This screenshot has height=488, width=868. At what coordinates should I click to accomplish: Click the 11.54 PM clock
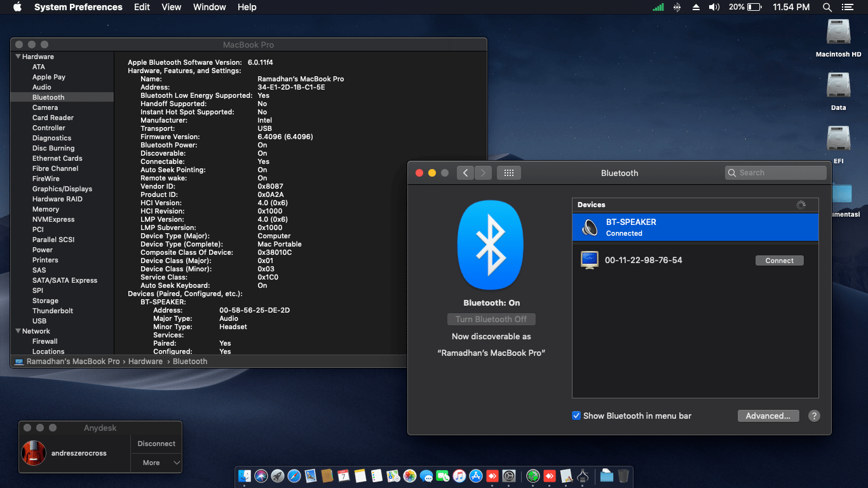[791, 7]
